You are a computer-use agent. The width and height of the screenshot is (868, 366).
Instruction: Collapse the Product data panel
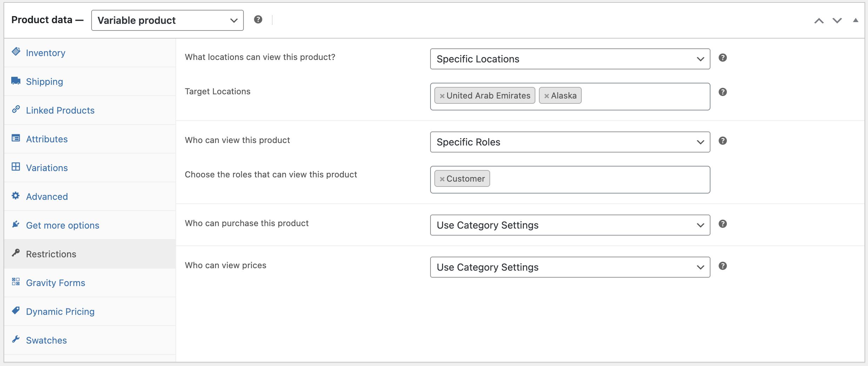pyautogui.click(x=855, y=20)
